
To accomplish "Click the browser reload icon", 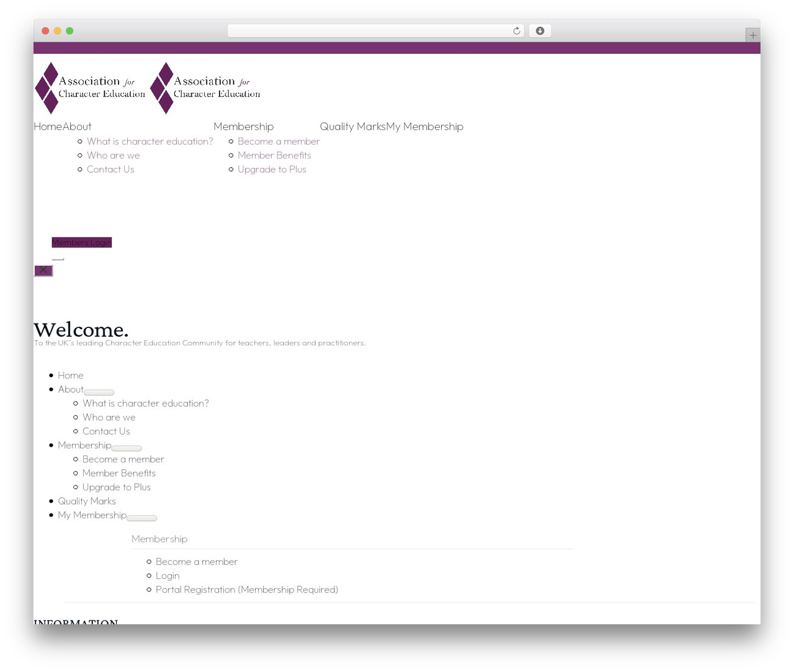I will [516, 31].
